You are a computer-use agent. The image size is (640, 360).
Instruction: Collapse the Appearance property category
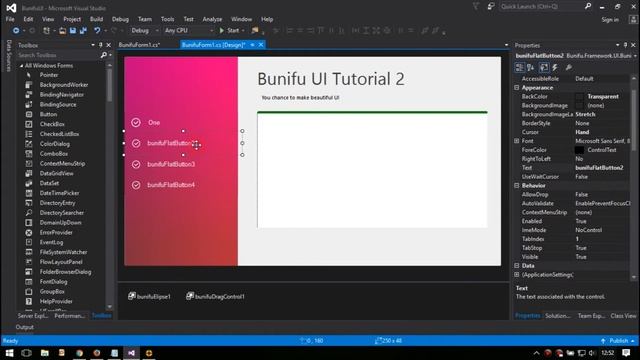point(517,88)
